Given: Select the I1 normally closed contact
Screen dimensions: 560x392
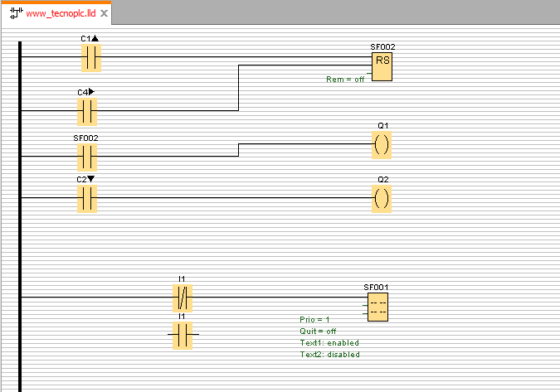Looking at the screenshot, I should pyautogui.click(x=183, y=298).
